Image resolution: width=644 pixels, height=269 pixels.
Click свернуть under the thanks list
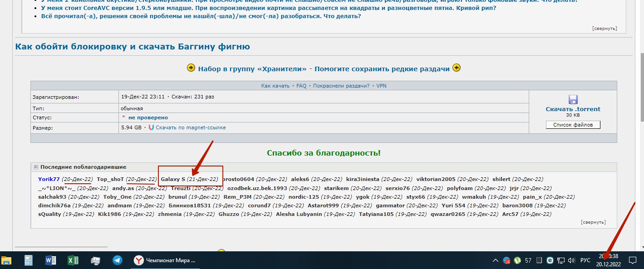(593, 222)
